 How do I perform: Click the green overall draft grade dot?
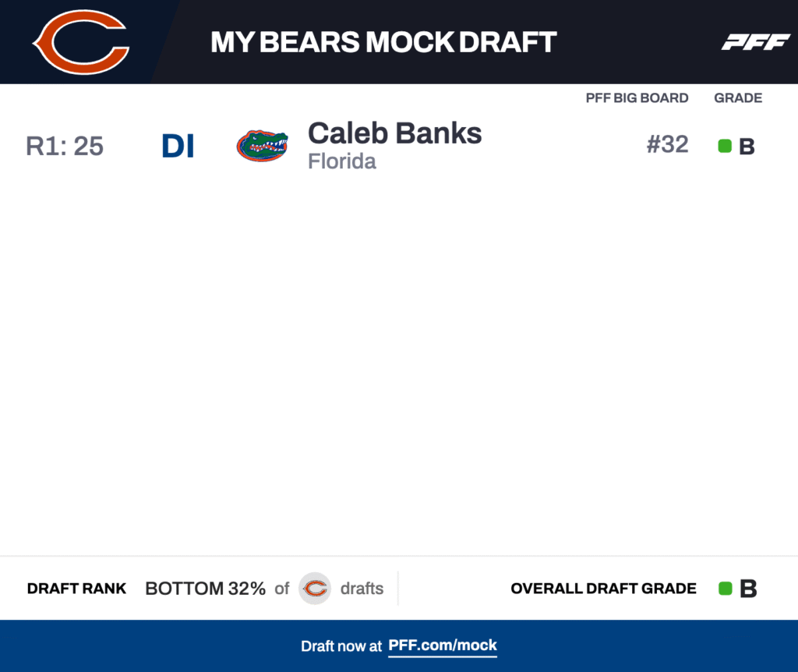tap(725, 589)
